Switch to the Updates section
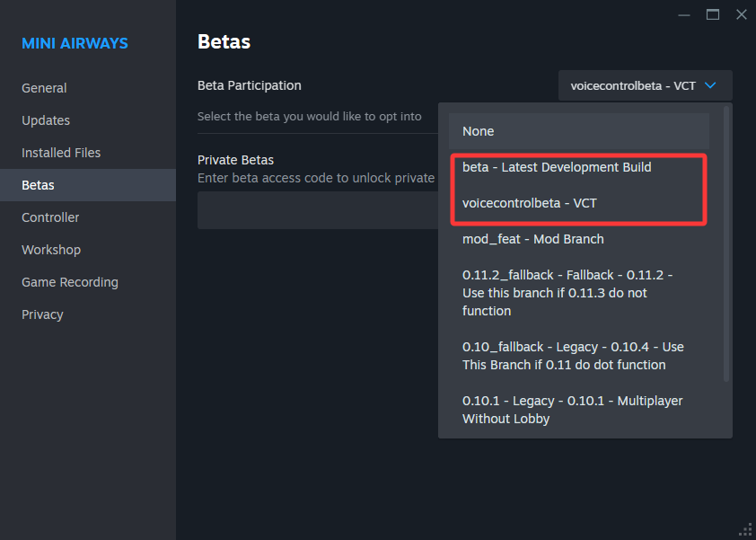756x540 pixels. pos(46,120)
